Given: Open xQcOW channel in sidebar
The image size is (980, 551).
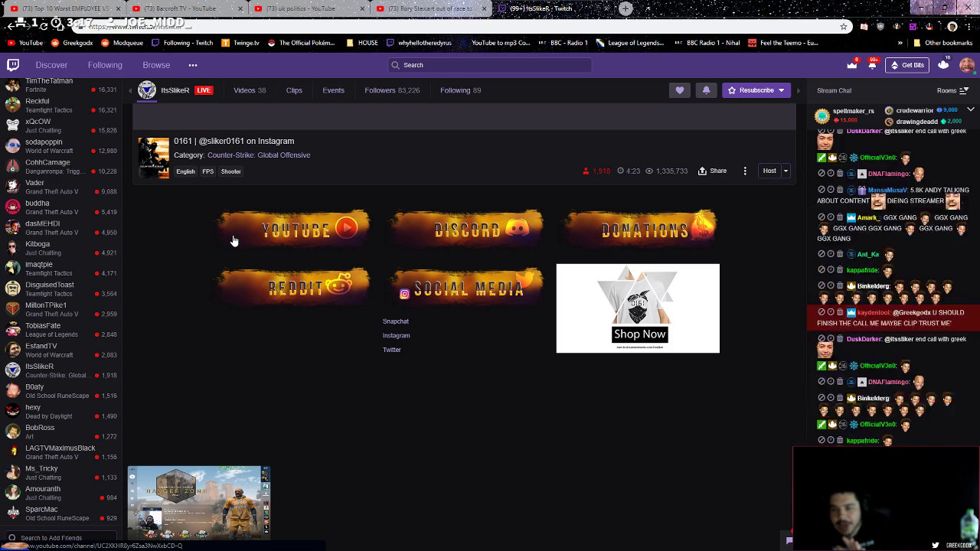Looking at the screenshot, I should tap(60, 126).
